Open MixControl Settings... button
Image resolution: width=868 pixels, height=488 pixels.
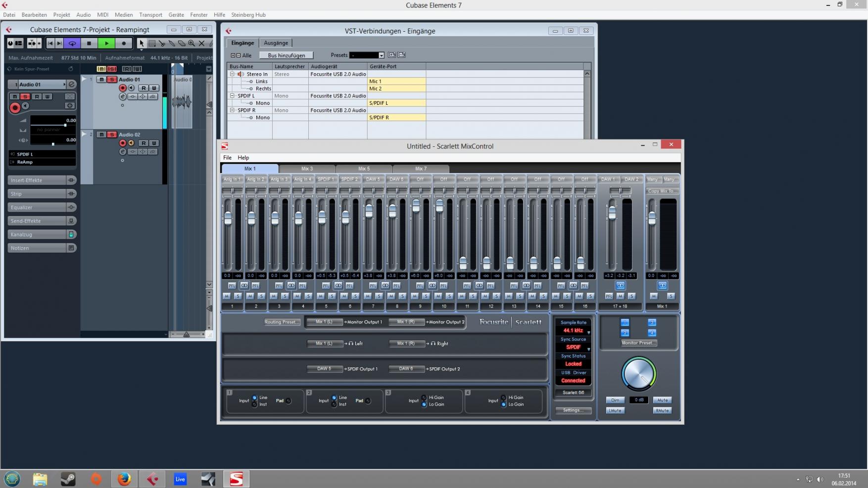(x=573, y=410)
